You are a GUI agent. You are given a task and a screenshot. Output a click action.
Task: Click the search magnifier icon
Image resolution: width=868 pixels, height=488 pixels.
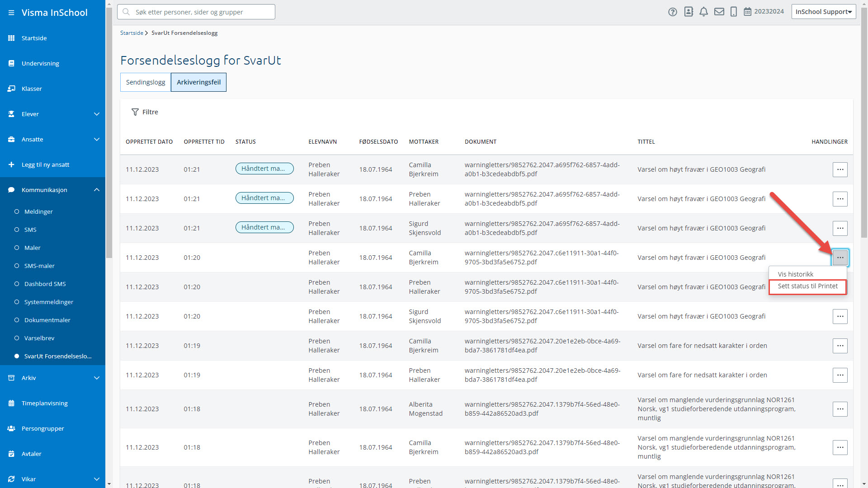tap(126, 12)
